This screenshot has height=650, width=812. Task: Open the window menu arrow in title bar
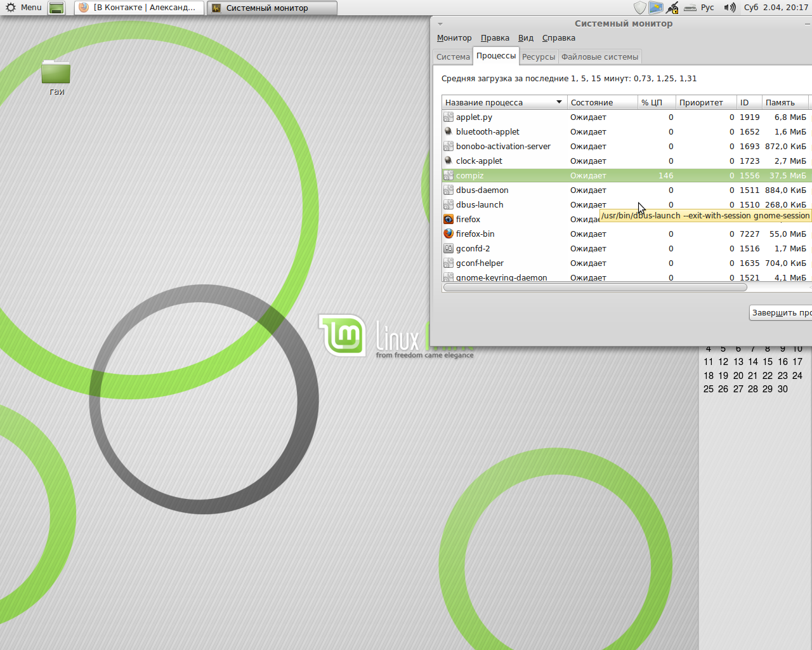[x=440, y=24]
